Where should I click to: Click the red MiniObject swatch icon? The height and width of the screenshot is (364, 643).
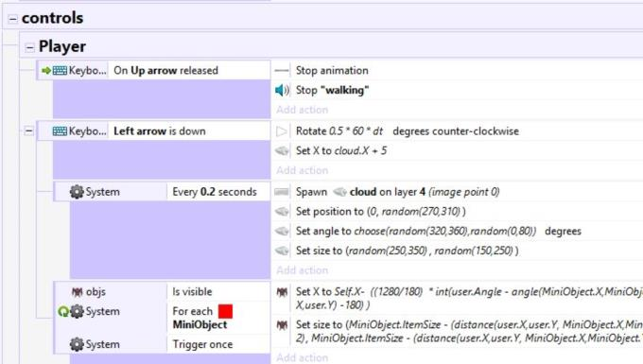tap(225, 312)
